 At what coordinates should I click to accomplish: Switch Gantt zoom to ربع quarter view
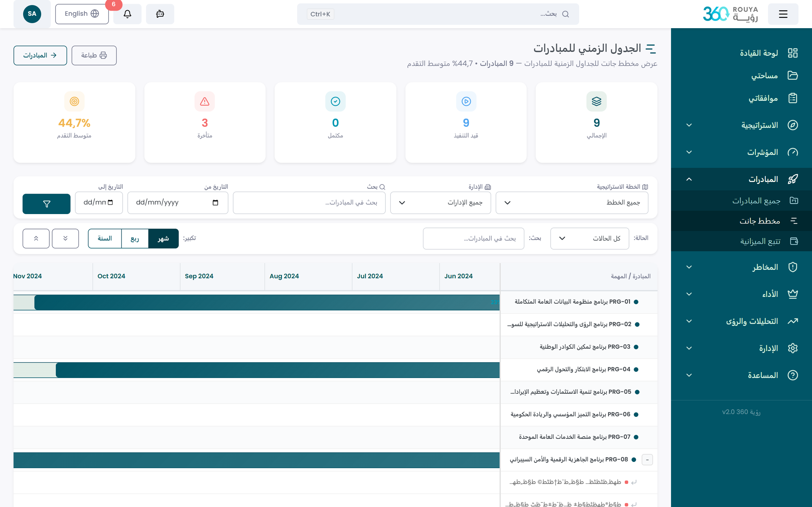point(134,238)
